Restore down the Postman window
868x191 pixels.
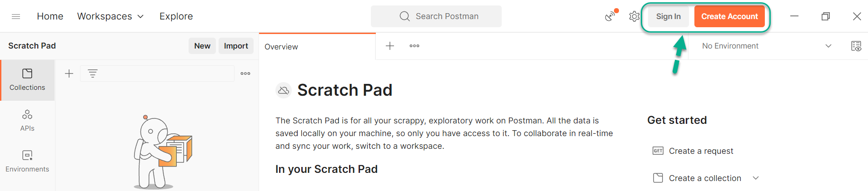(826, 16)
